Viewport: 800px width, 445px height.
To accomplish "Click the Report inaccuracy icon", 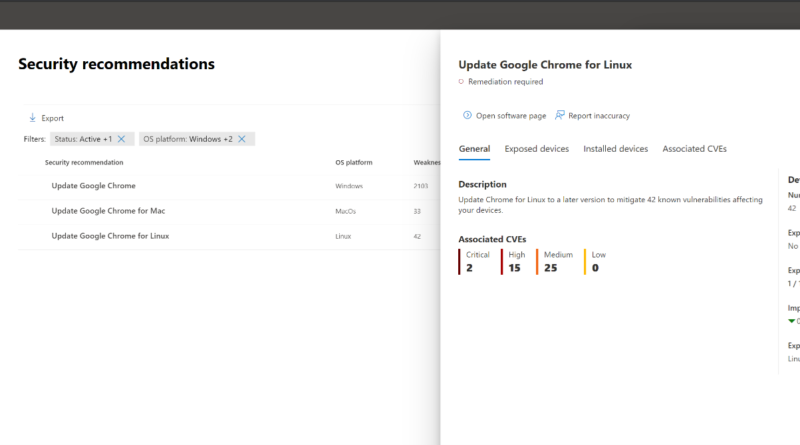I will (x=560, y=115).
